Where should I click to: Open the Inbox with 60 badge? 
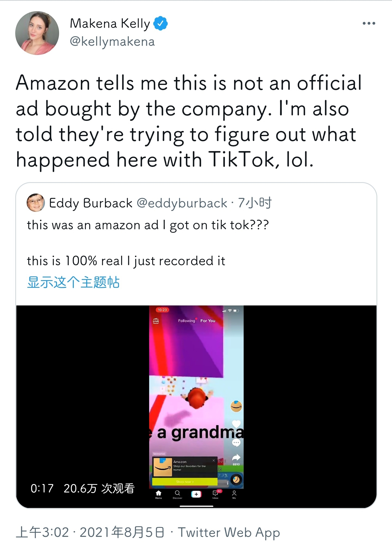tap(216, 494)
